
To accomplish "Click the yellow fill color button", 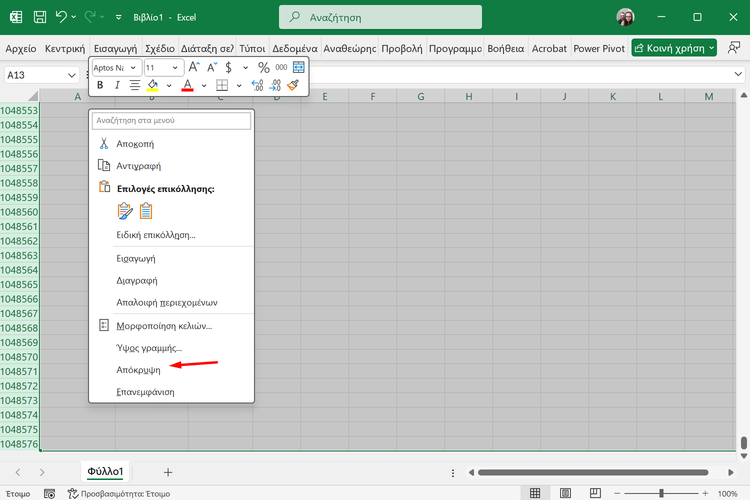I will (x=153, y=86).
